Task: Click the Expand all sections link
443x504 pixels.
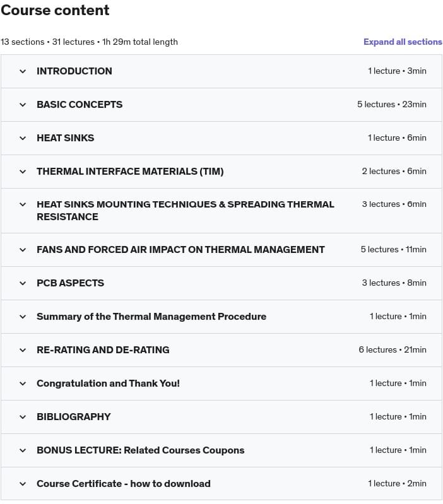Action: pyautogui.click(x=403, y=42)
